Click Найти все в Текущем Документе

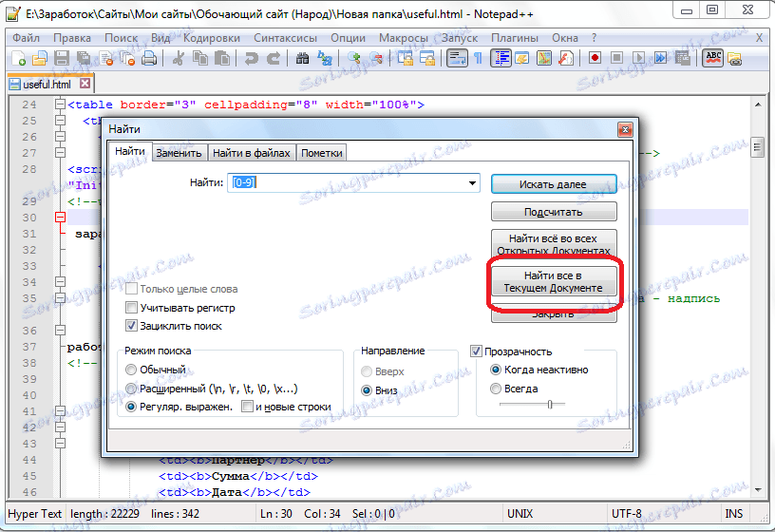point(554,281)
